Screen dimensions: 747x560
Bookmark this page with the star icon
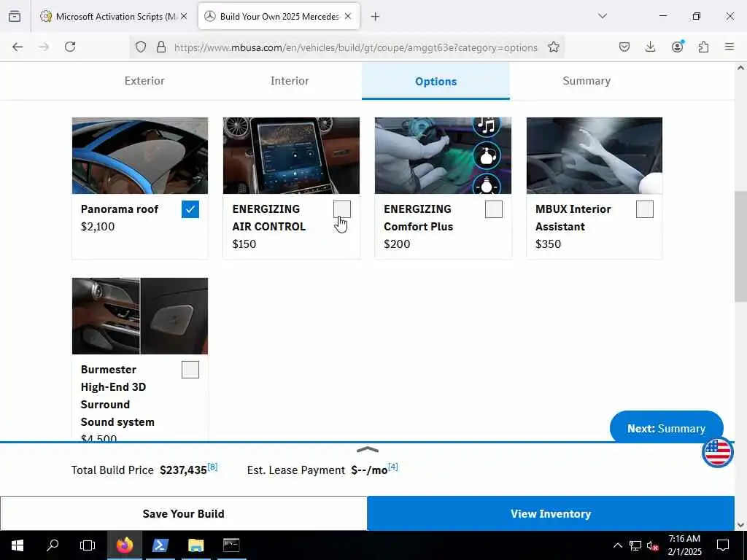[554, 47]
